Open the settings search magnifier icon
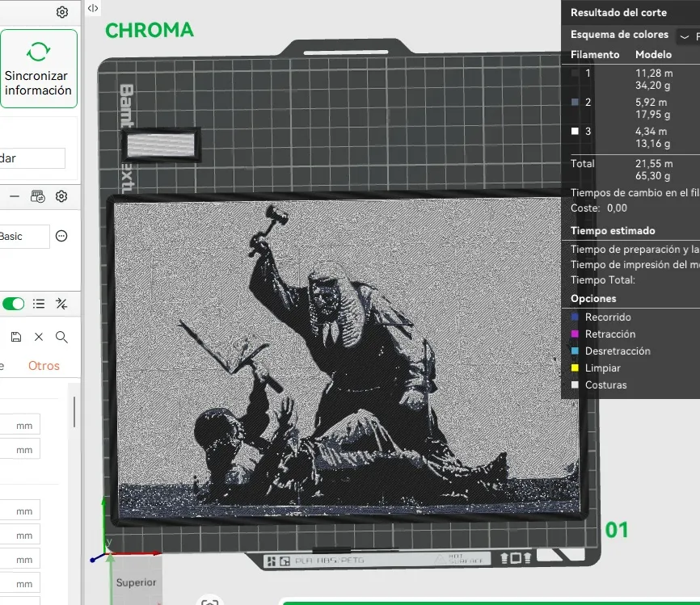The height and width of the screenshot is (605, 700). (x=61, y=337)
